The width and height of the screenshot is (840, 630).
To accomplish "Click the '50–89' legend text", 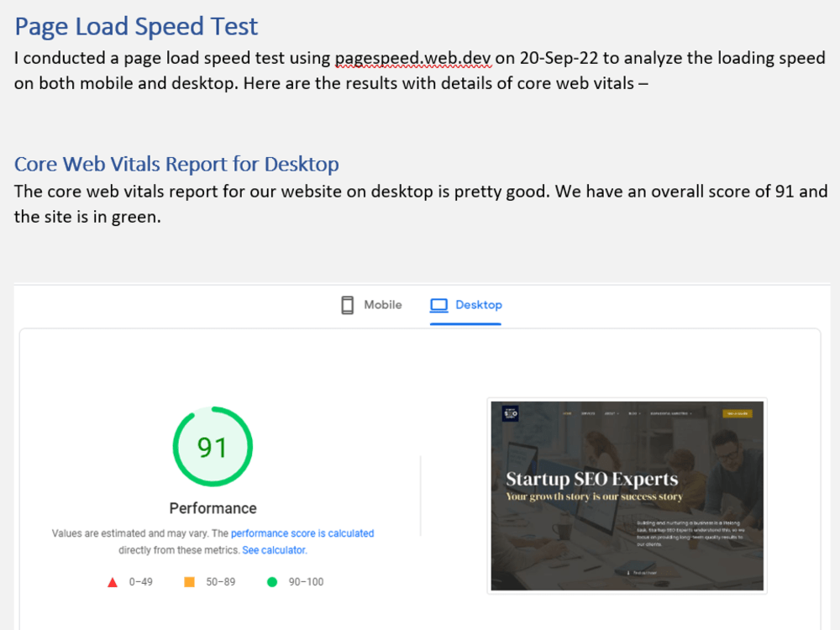I will point(221,582).
